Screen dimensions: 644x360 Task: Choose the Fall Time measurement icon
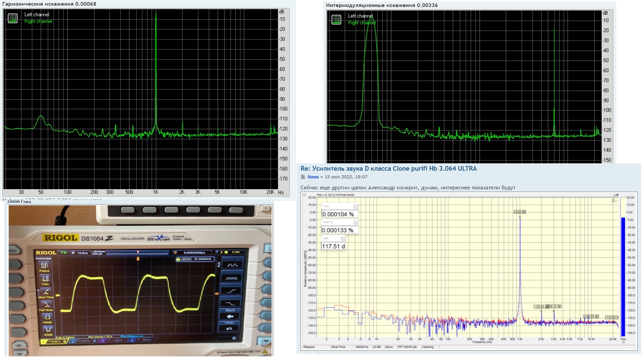click(46, 304)
